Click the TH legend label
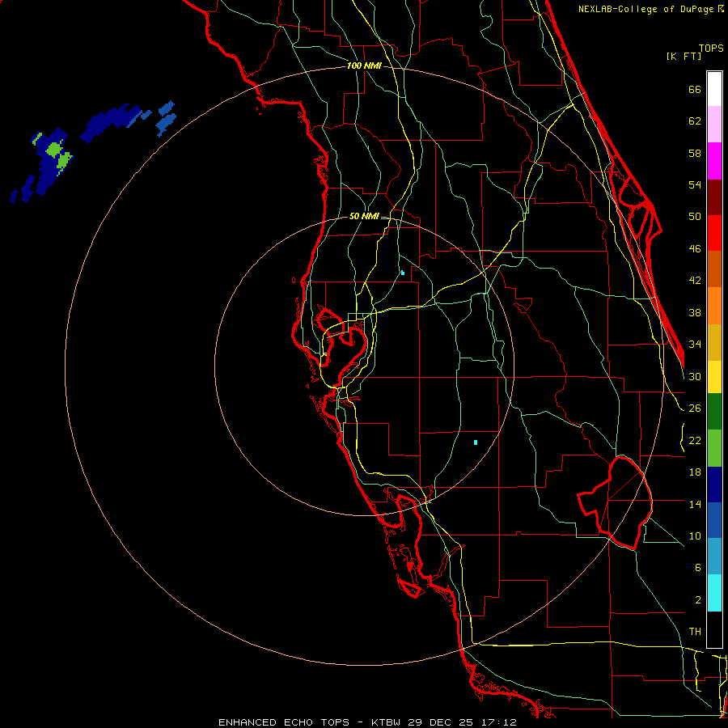Viewport: 728px width, 728px height. [695, 632]
